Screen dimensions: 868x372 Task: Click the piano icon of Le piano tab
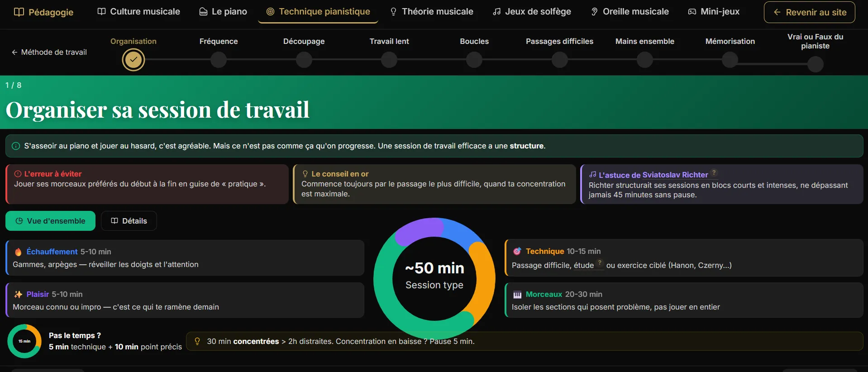204,12
